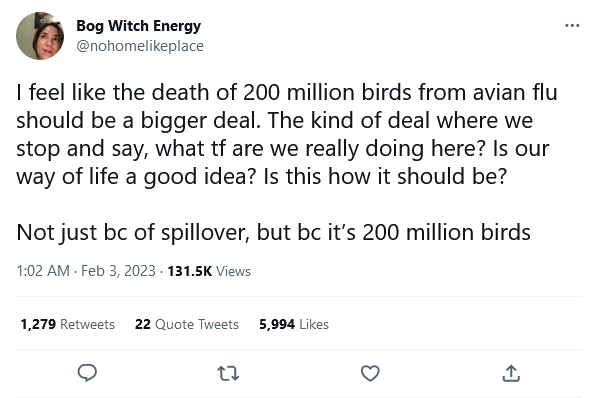The image size is (598, 398).
Task: Open the three-dot more options menu
Action: (x=572, y=26)
